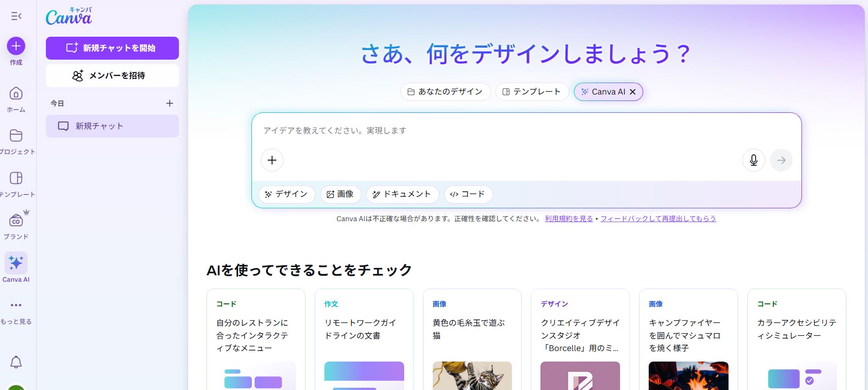
Task: Open キャンプファイヤー marshmallow image card
Action: pyautogui.click(x=689, y=340)
